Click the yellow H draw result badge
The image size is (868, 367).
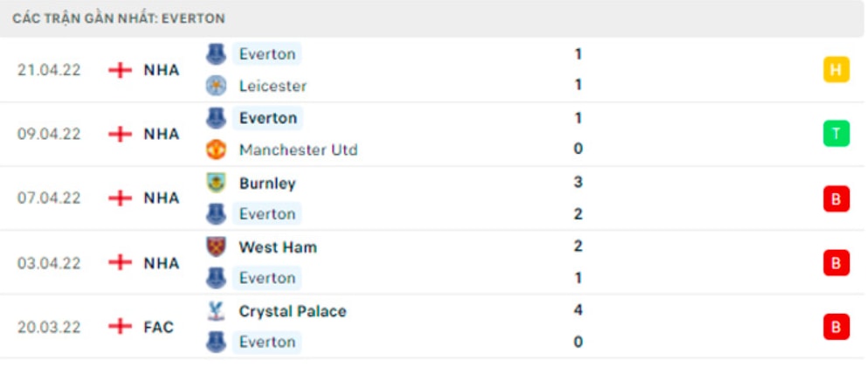(836, 70)
